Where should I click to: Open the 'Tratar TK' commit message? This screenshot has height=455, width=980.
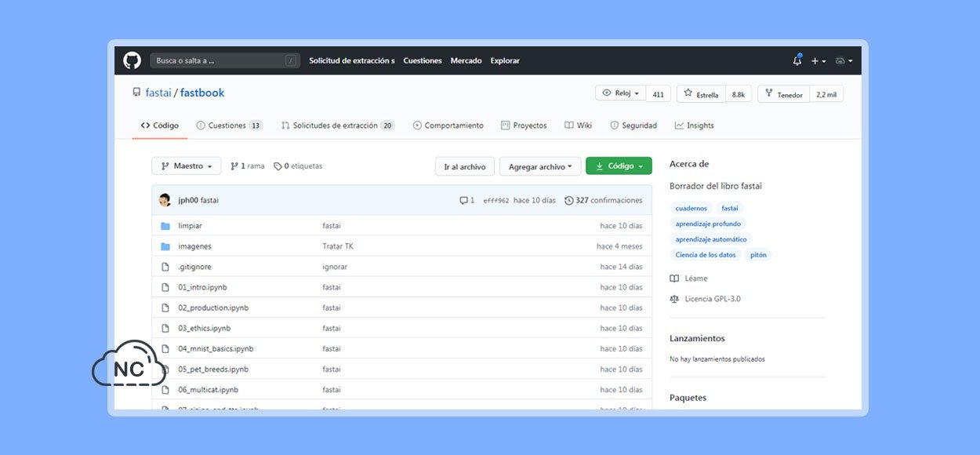[338, 246]
